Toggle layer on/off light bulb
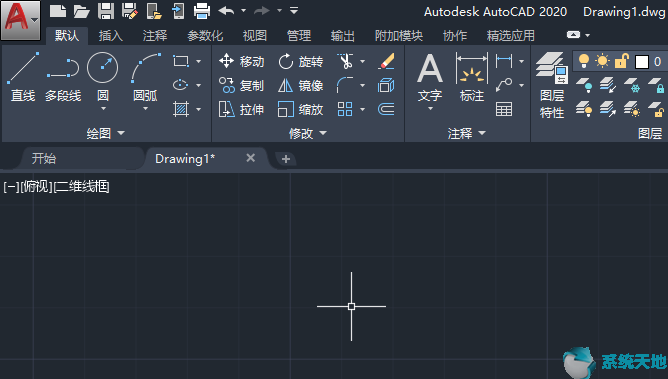The height and width of the screenshot is (379, 668). click(x=584, y=61)
